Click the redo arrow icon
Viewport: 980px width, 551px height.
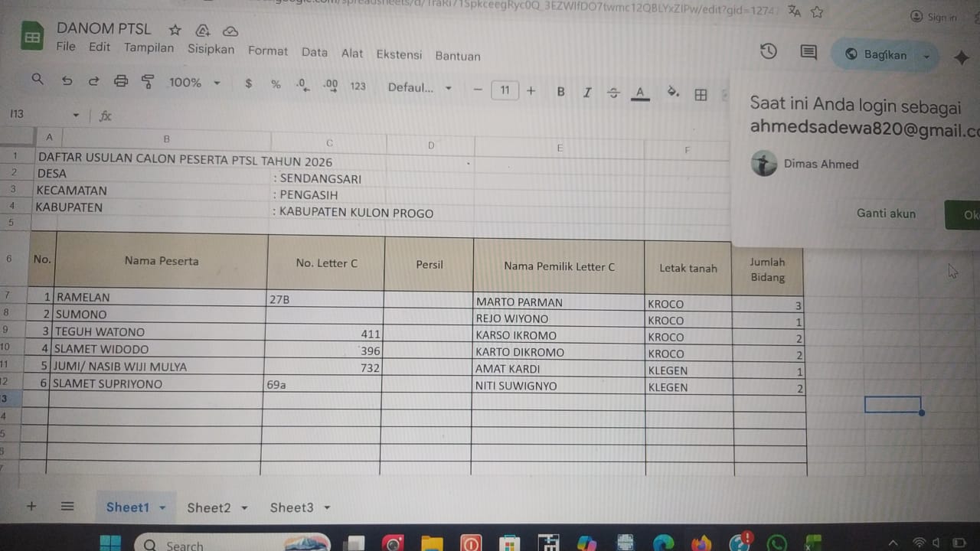coord(93,81)
